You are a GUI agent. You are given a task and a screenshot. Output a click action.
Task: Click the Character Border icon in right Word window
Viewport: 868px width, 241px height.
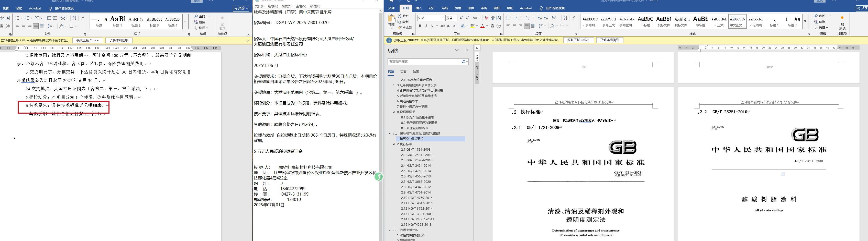(499, 18)
